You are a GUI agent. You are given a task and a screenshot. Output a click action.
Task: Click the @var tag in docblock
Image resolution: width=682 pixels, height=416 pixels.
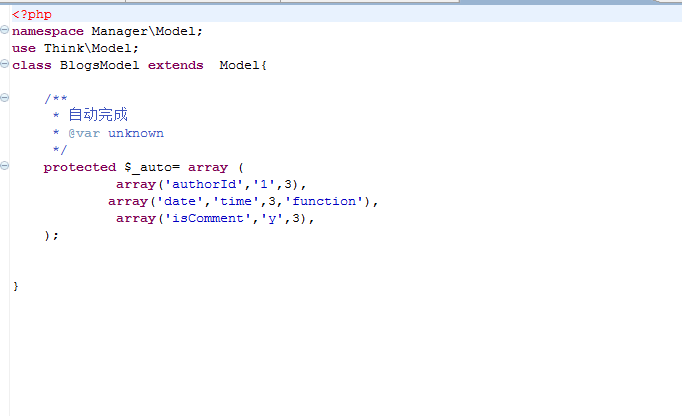pos(84,133)
